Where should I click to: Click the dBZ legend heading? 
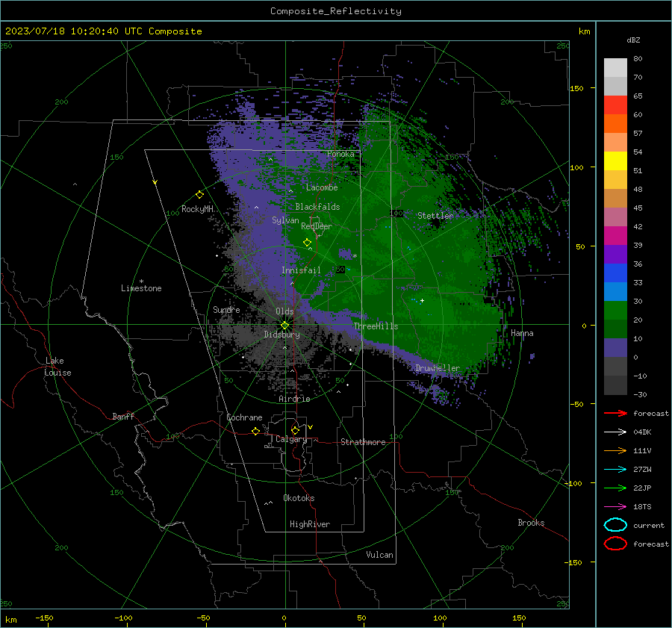(633, 40)
